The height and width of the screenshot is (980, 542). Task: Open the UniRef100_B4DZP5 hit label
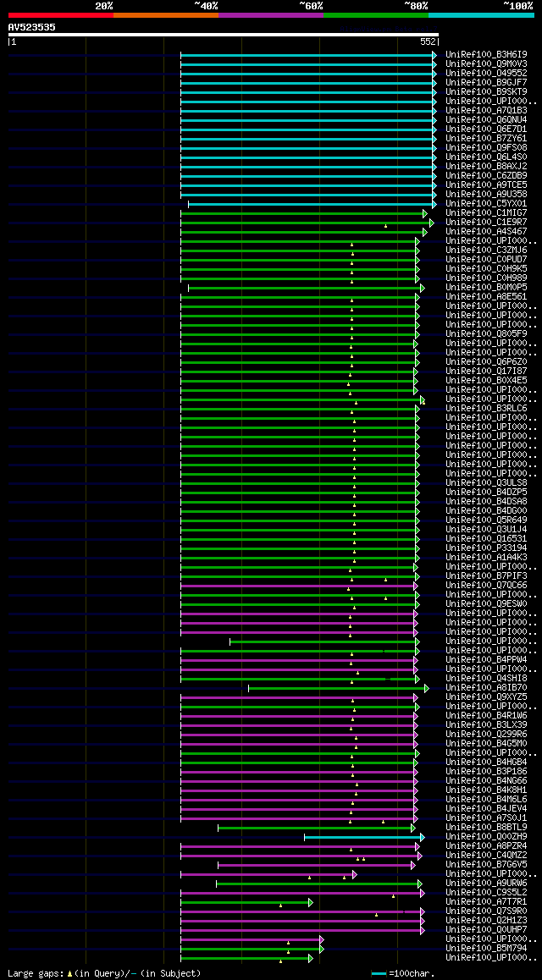click(x=486, y=492)
